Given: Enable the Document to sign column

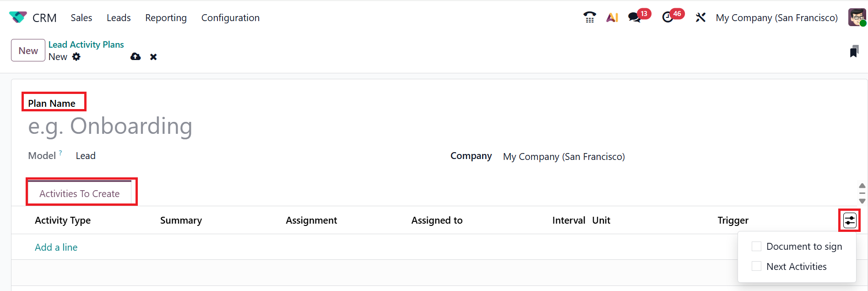Looking at the screenshot, I should coord(757,247).
